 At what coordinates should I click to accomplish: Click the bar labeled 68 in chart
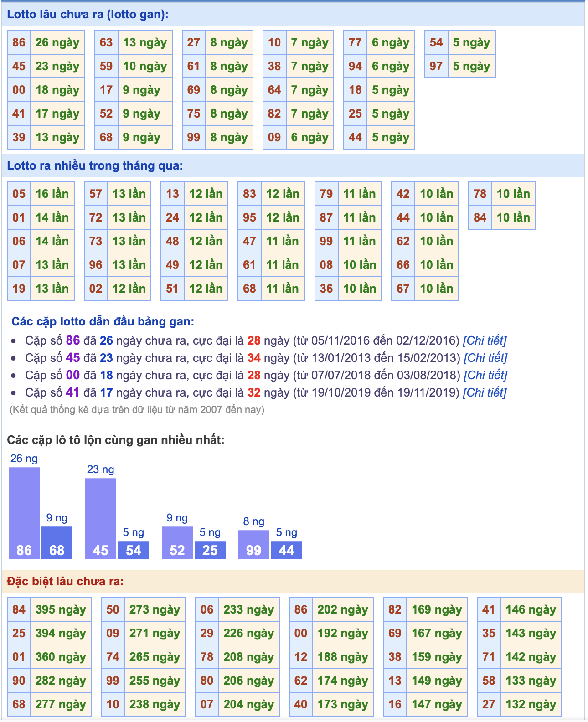click(x=57, y=542)
